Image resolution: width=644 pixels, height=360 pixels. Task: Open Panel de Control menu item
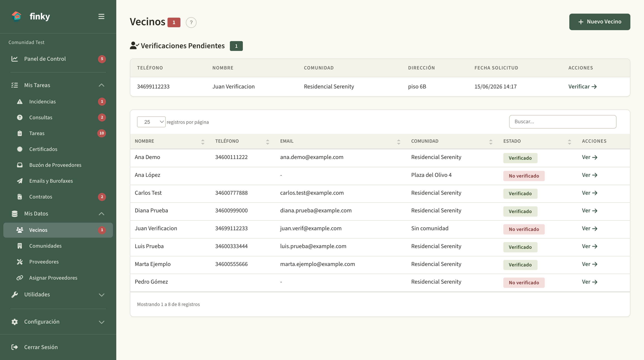[58, 59]
